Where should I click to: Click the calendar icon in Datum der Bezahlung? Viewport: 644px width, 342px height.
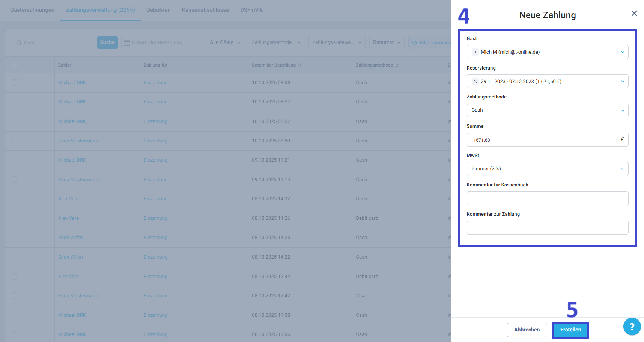pos(127,43)
